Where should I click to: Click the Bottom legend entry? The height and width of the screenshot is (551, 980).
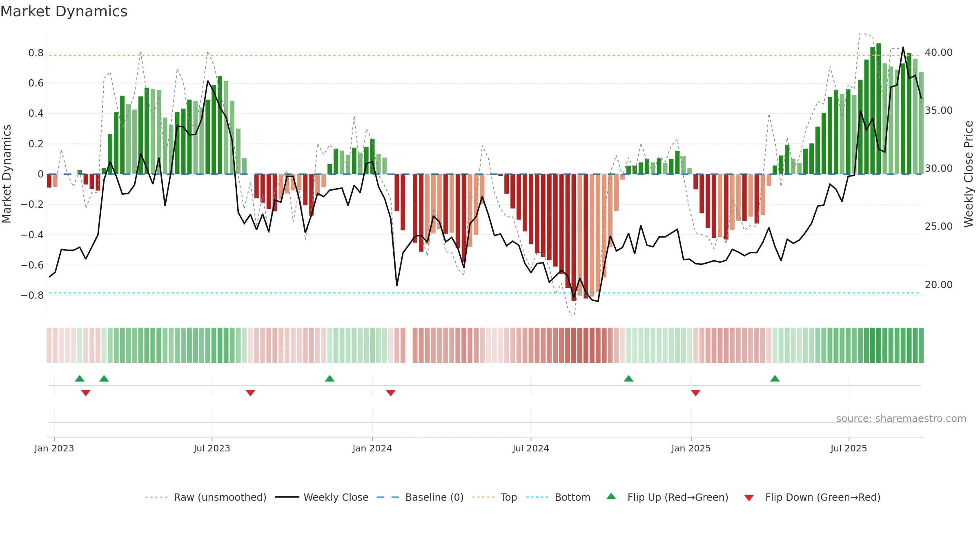[558, 497]
